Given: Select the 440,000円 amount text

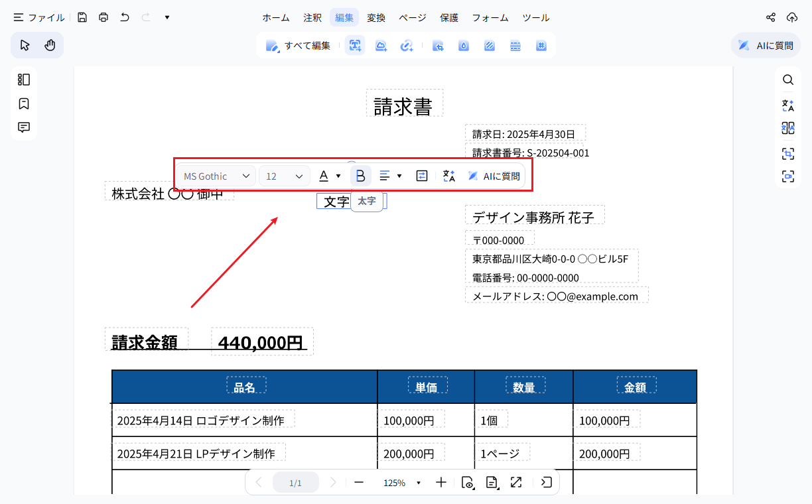Looking at the screenshot, I should (261, 342).
